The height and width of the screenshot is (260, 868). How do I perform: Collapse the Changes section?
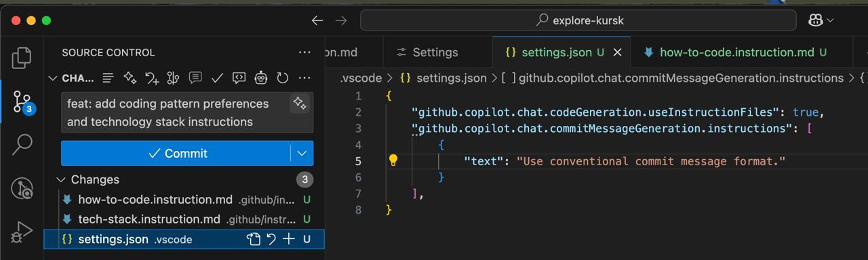(x=61, y=179)
